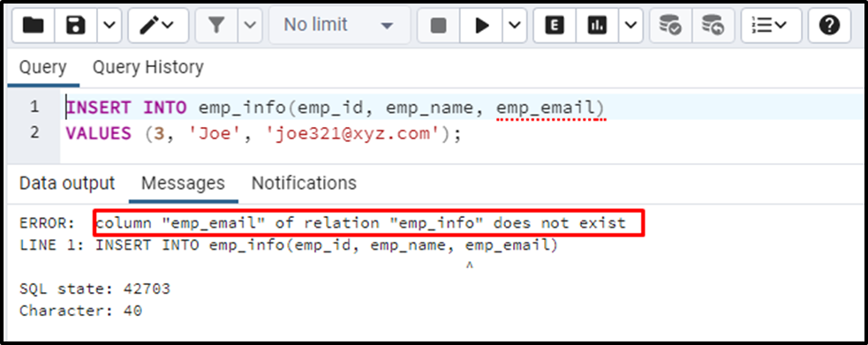This screenshot has height=345, width=868.
Task: Execute the query with the play button
Action: point(481,26)
